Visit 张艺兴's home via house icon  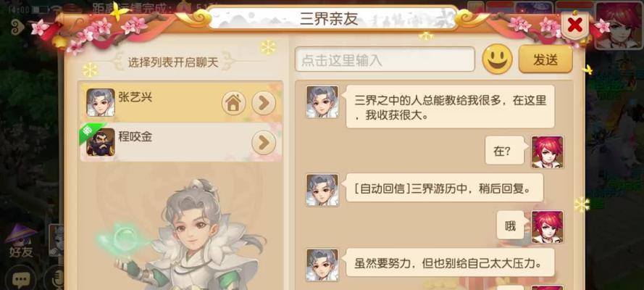(x=234, y=103)
